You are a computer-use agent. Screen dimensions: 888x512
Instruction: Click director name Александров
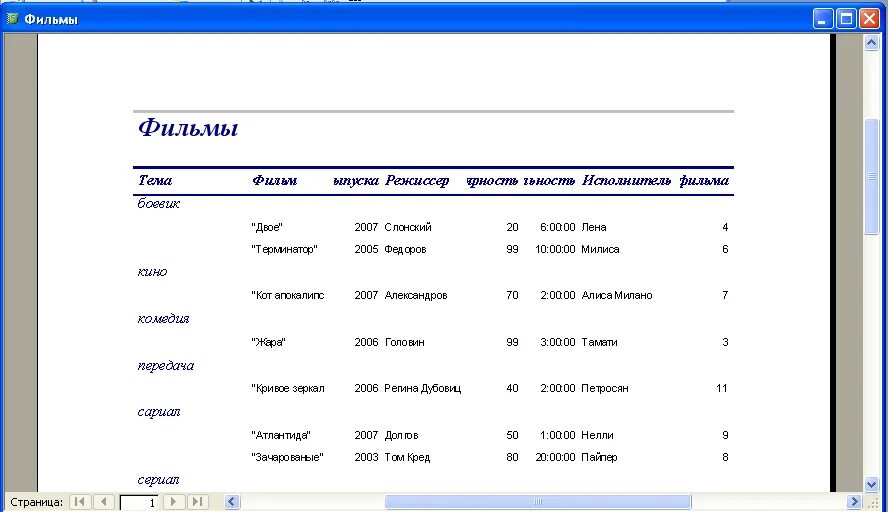pos(416,295)
